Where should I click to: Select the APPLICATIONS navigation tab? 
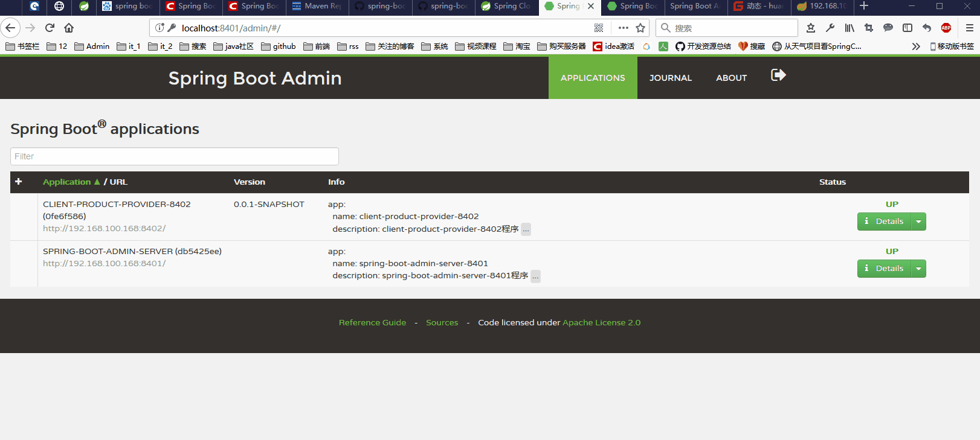[x=593, y=78]
